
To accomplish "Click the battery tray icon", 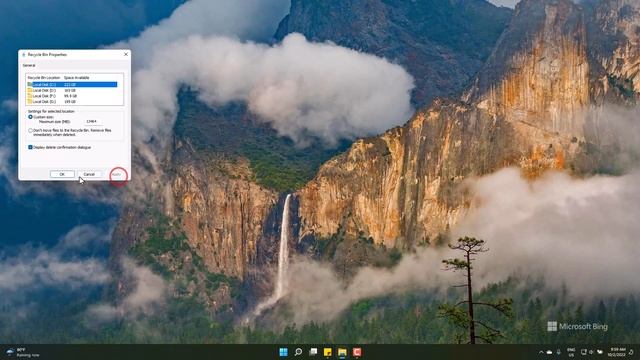I will [600, 352].
